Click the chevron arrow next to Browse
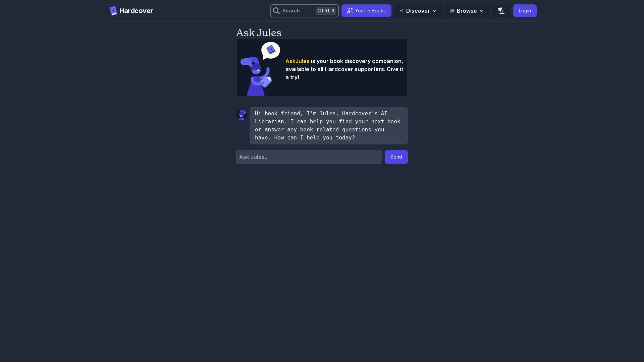 [482, 11]
